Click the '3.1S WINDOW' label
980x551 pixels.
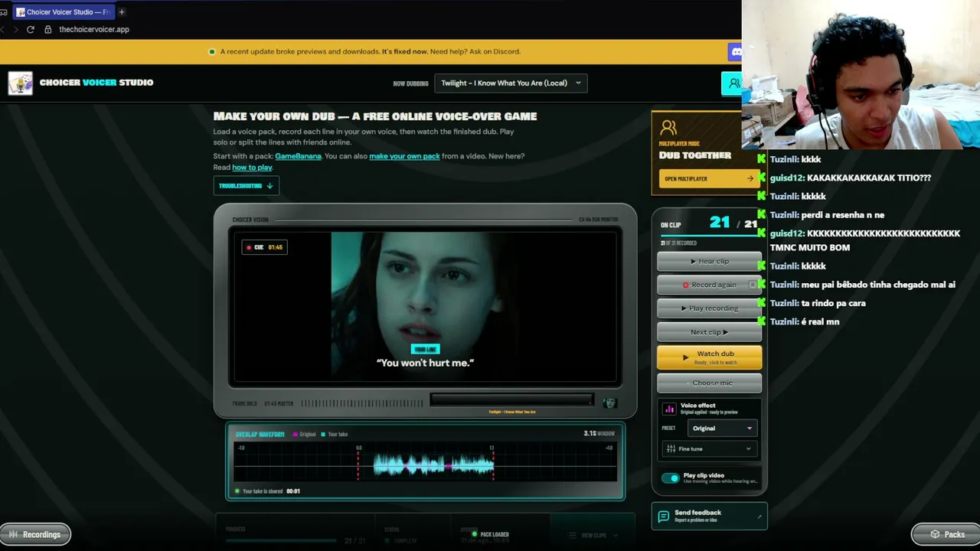point(599,434)
